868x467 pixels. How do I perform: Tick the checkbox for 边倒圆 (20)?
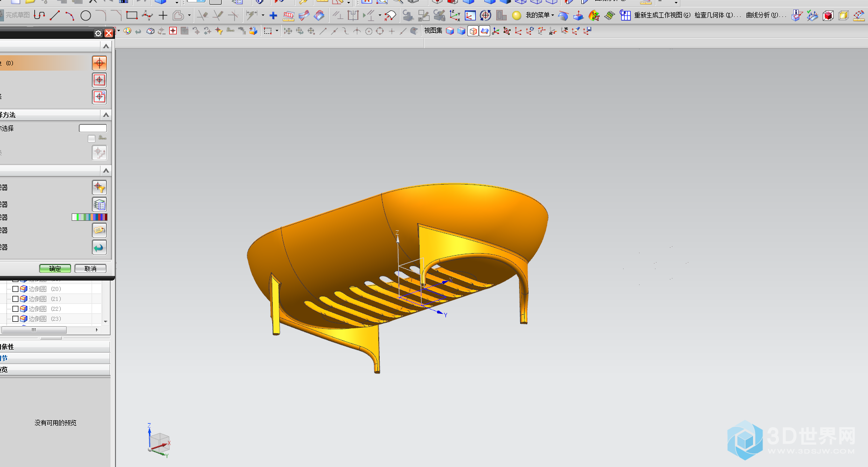click(x=15, y=289)
